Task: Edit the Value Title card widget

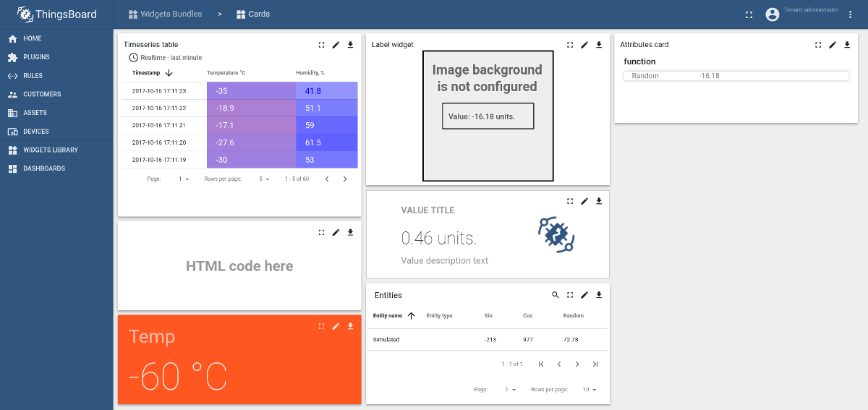Action: [584, 201]
